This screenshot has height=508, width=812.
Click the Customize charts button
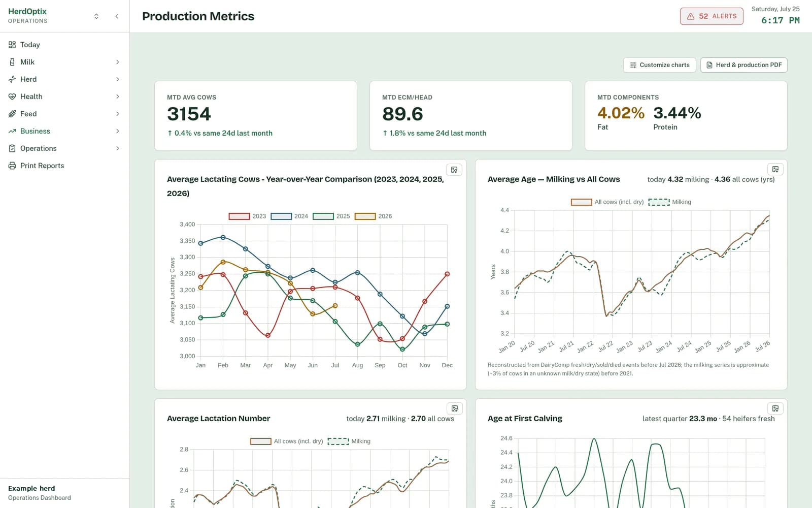pos(659,65)
